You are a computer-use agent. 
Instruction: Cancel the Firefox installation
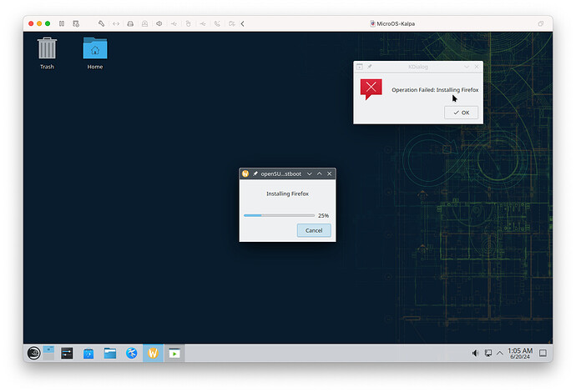click(x=314, y=230)
